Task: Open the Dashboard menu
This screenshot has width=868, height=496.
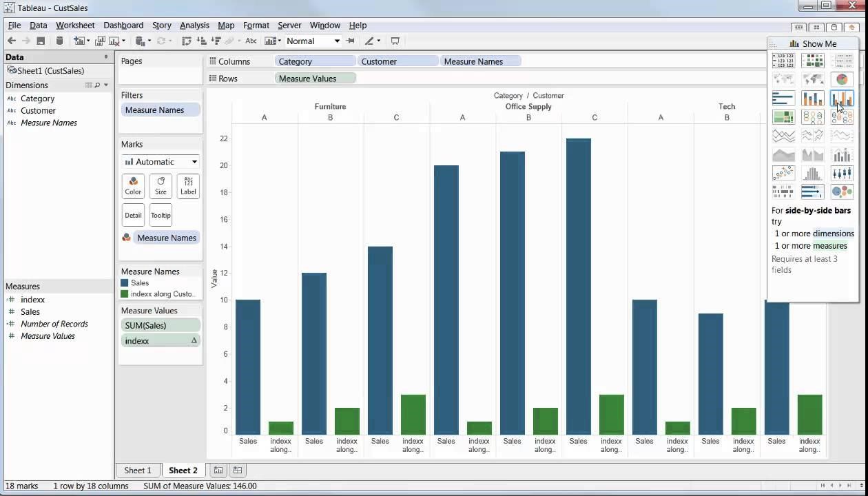Action: pos(123,25)
